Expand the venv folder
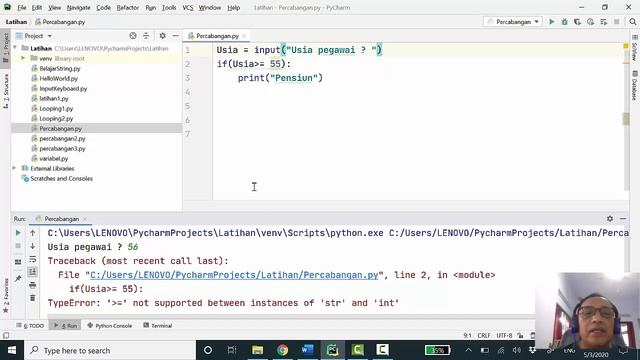The width and height of the screenshot is (640, 360). point(23,58)
